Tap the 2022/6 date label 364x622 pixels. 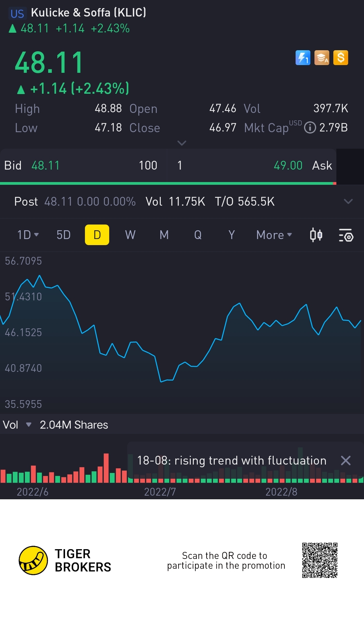click(x=33, y=492)
